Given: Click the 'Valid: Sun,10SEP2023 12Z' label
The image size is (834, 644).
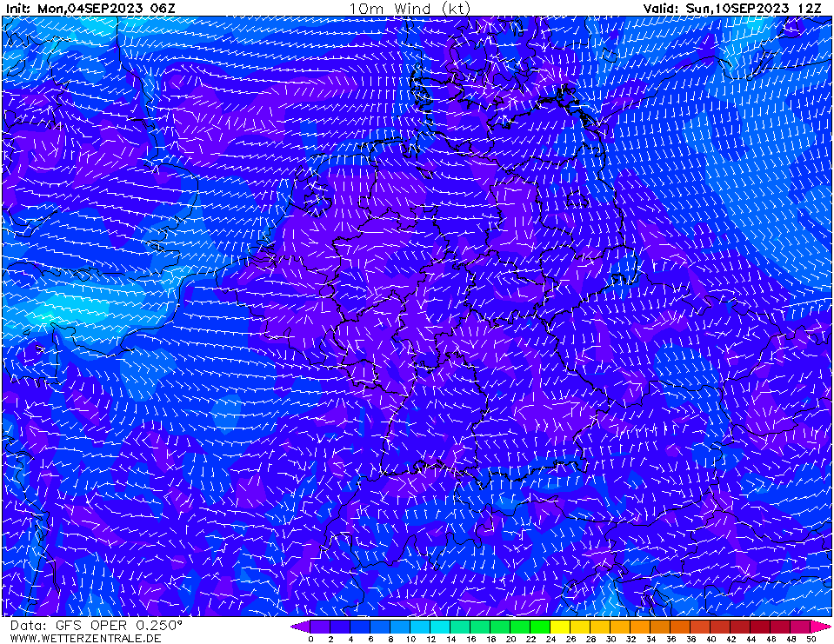Looking at the screenshot, I should coord(732,9).
